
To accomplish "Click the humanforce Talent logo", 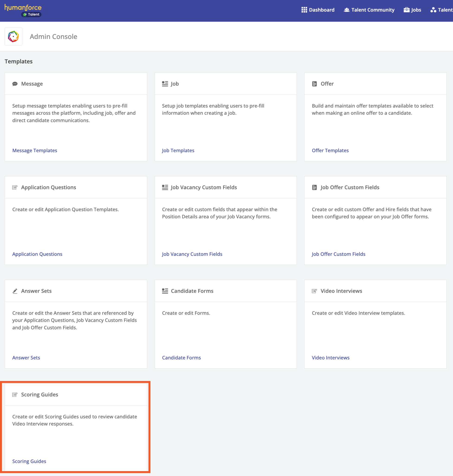I will [x=23, y=11].
